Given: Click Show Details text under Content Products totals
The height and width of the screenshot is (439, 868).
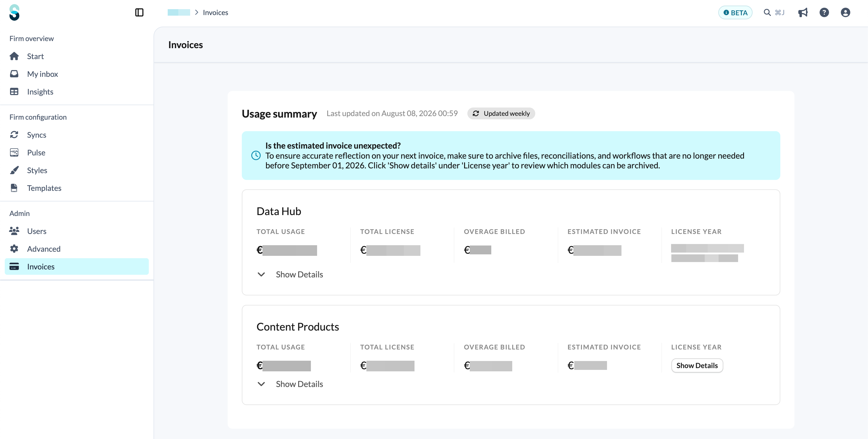Looking at the screenshot, I should click(x=299, y=384).
